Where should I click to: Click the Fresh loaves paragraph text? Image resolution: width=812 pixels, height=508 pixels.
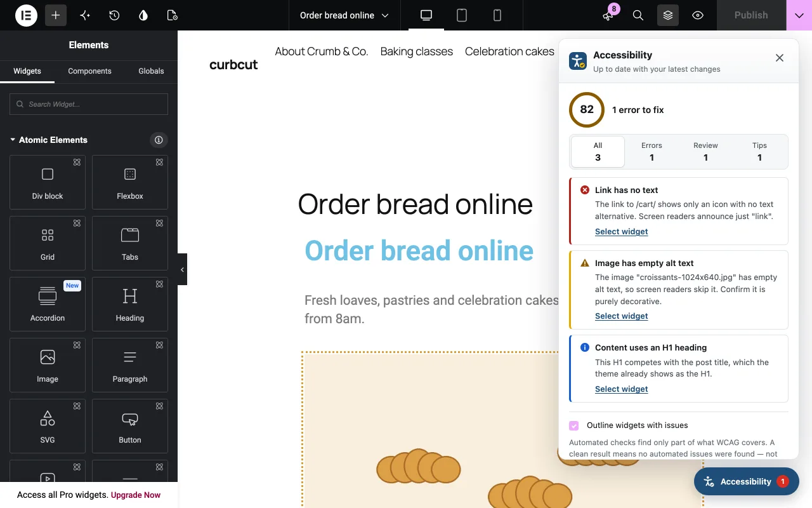[x=431, y=309]
